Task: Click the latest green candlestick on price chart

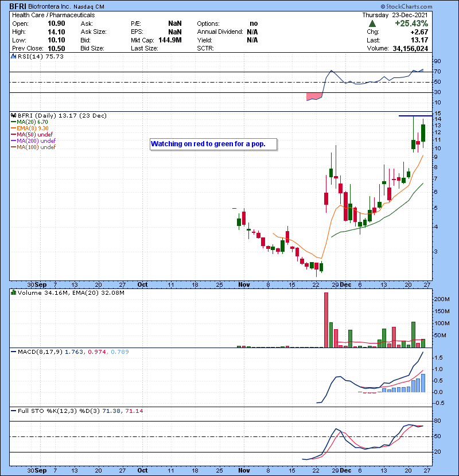Action: (x=423, y=133)
